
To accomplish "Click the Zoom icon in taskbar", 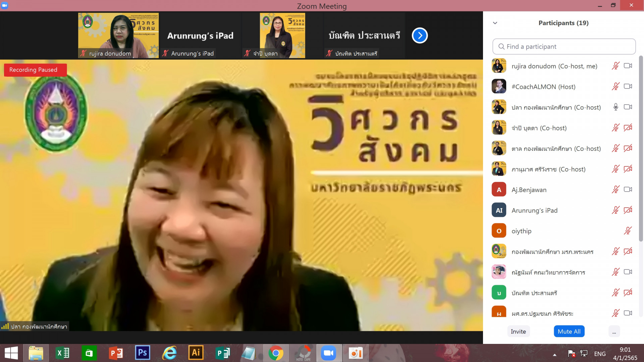I will pyautogui.click(x=328, y=353).
